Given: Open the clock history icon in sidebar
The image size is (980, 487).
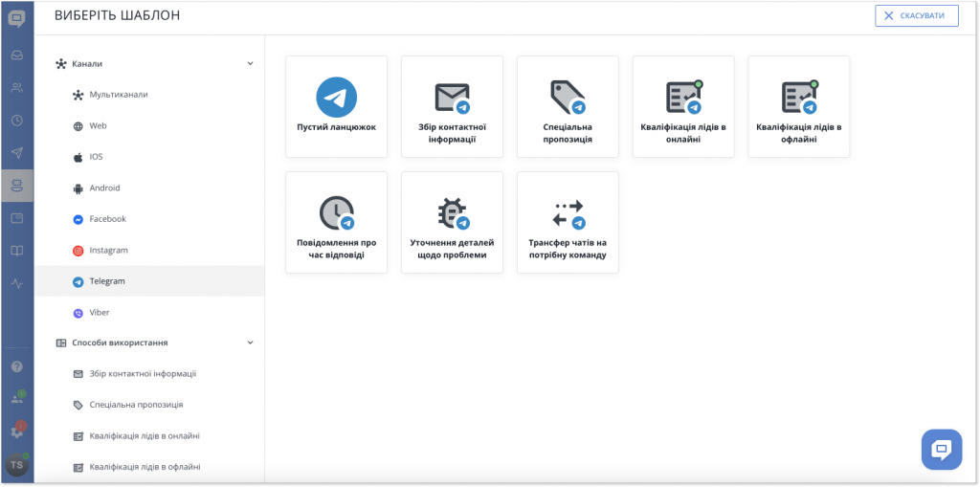Looking at the screenshot, I should tap(17, 121).
